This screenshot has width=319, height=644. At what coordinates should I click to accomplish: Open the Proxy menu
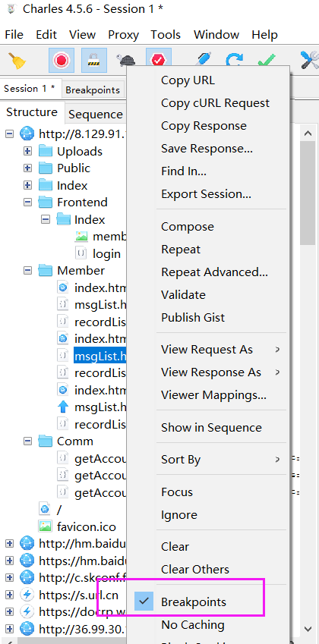[x=123, y=35]
